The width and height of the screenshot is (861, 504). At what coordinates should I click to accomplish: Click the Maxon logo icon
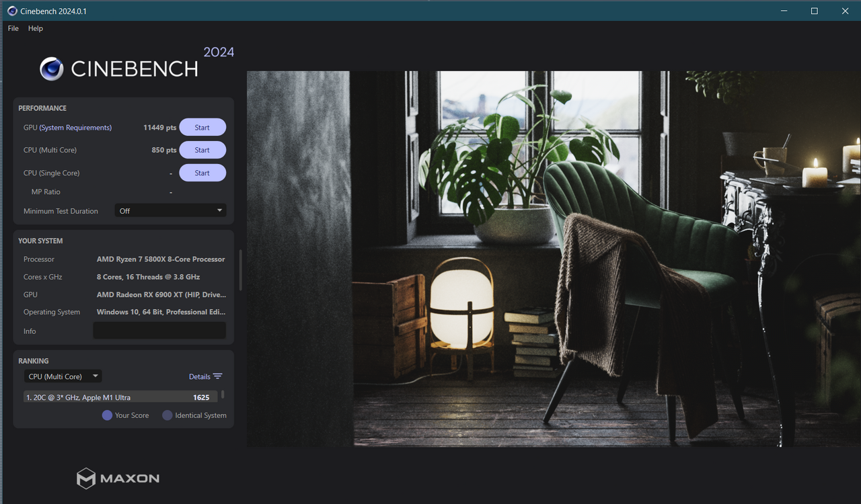(x=85, y=478)
